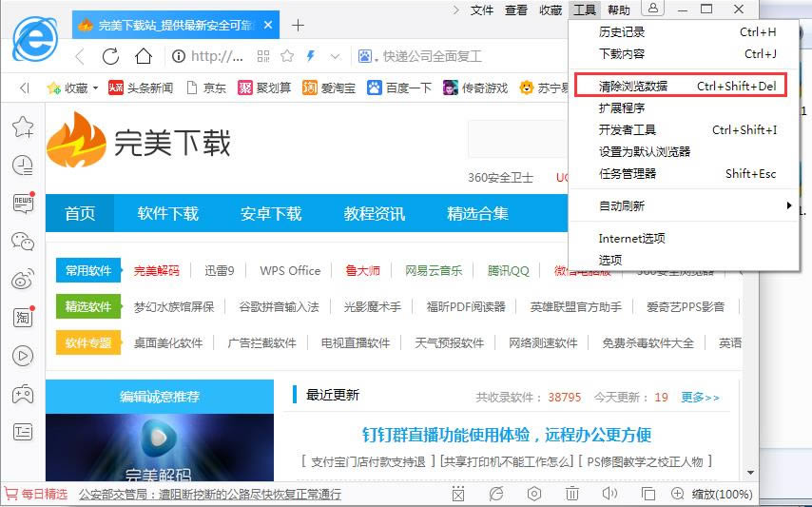Viewport: 812px width, 507px height.
Task: Toggle the lightning speed mode icon
Action: [310, 56]
